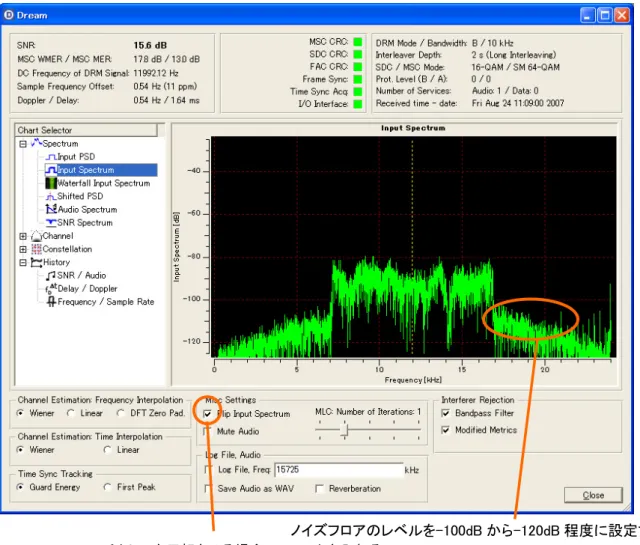This screenshot has width=640, height=545.
Task: Select Guard Energy time sync tracking
Action: pos(20,487)
